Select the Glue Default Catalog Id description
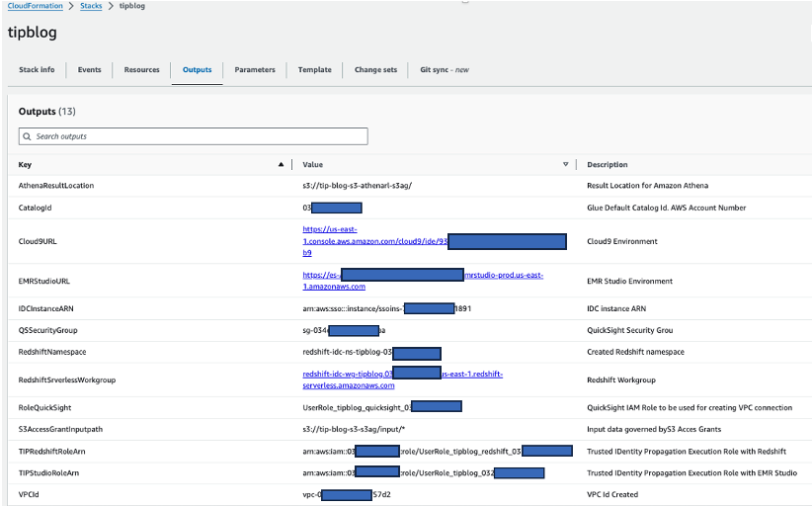Screen dimensions: 812x506 point(667,208)
